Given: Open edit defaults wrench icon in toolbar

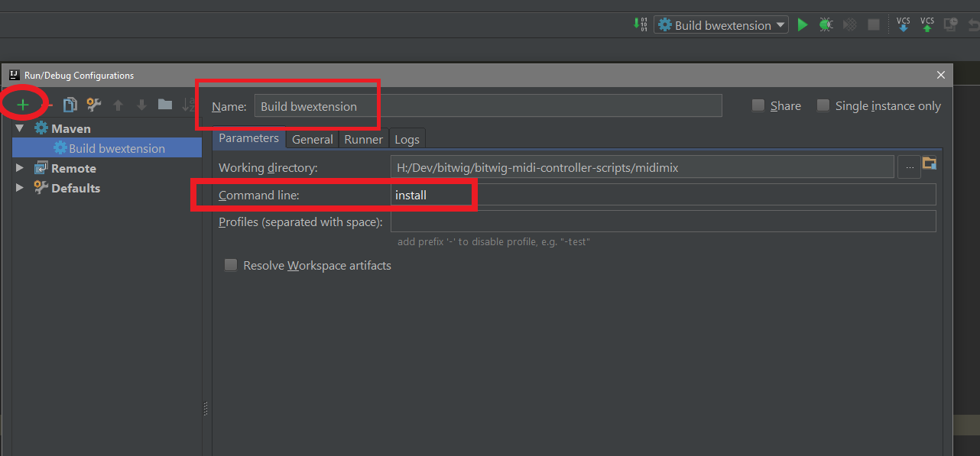Looking at the screenshot, I should click(94, 105).
